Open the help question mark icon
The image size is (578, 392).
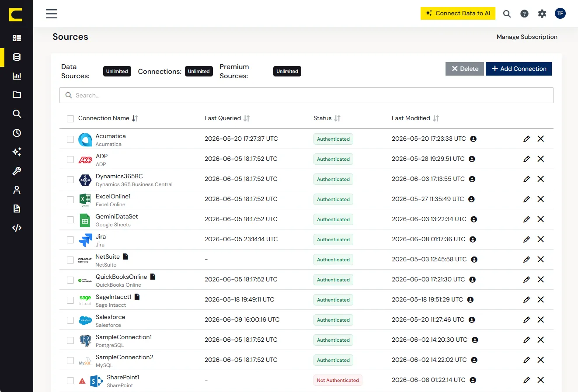(524, 14)
